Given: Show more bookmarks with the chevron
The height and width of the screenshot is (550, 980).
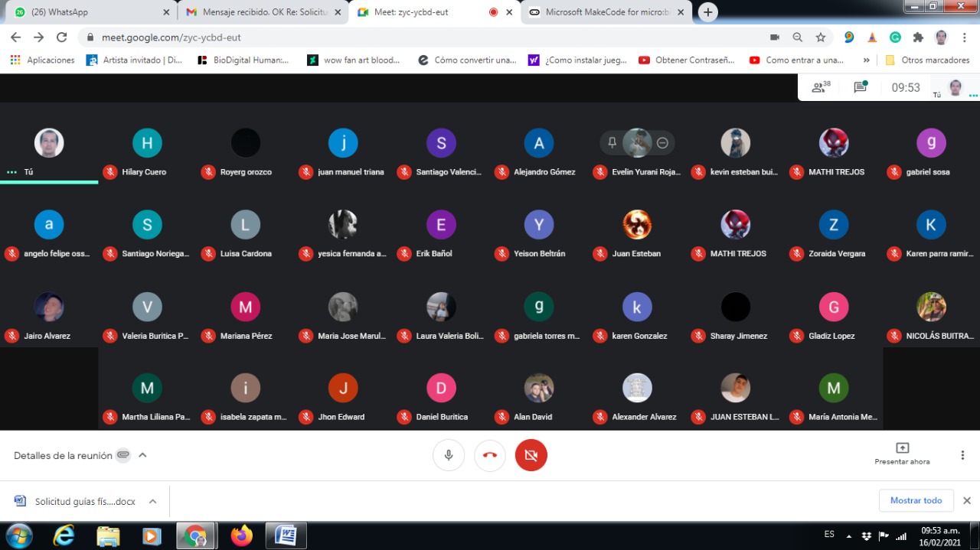Looking at the screenshot, I should point(867,60).
